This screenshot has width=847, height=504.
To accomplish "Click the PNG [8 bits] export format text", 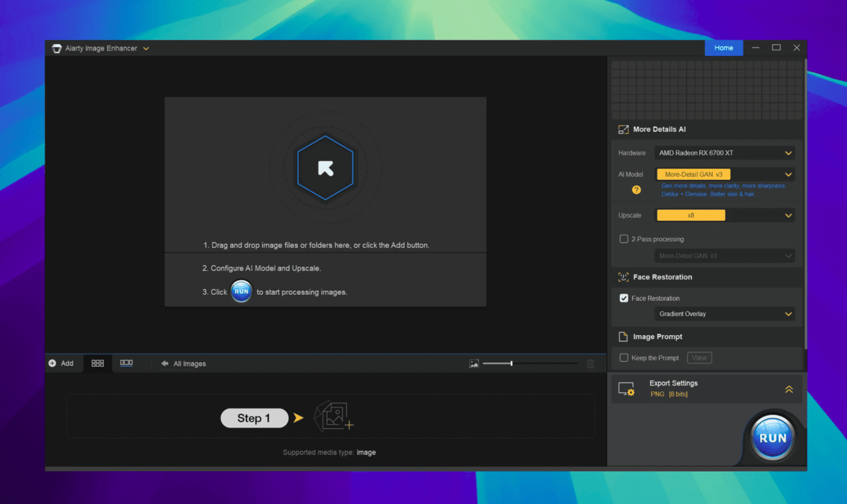I will pos(669,394).
